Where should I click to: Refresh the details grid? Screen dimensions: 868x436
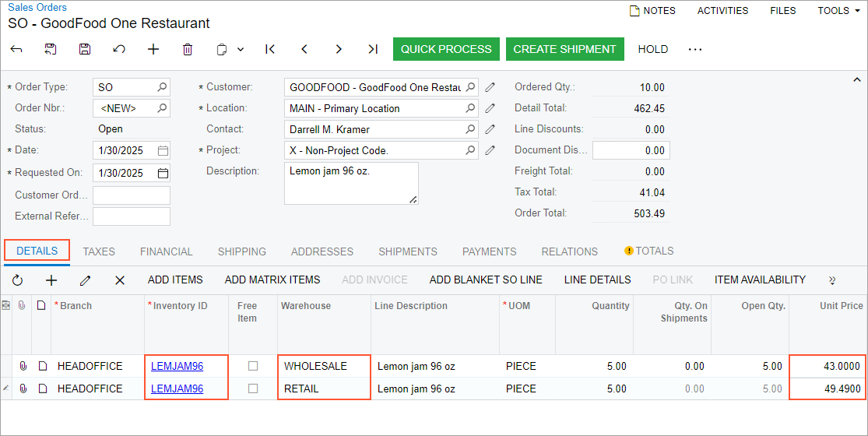(18, 280)
